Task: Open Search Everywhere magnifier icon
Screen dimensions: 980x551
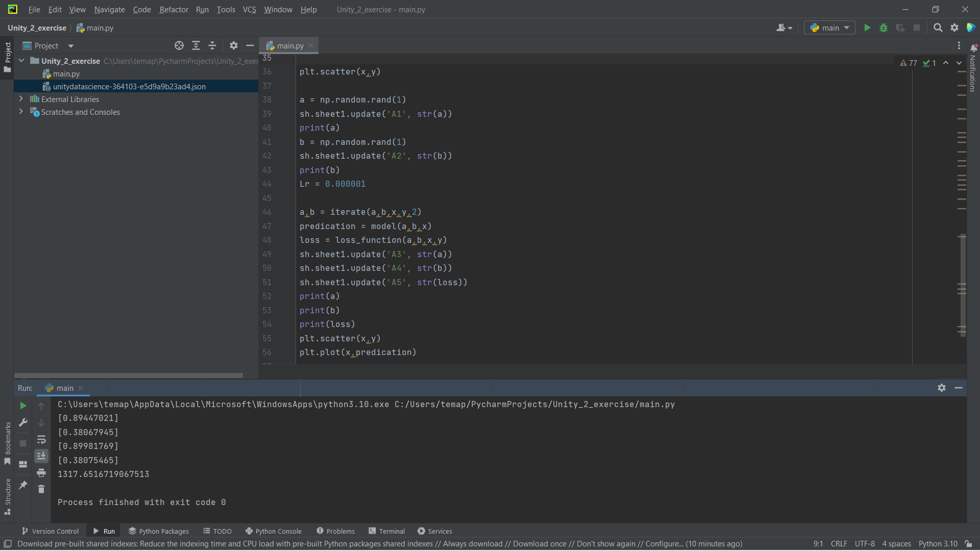Action: 938,28
